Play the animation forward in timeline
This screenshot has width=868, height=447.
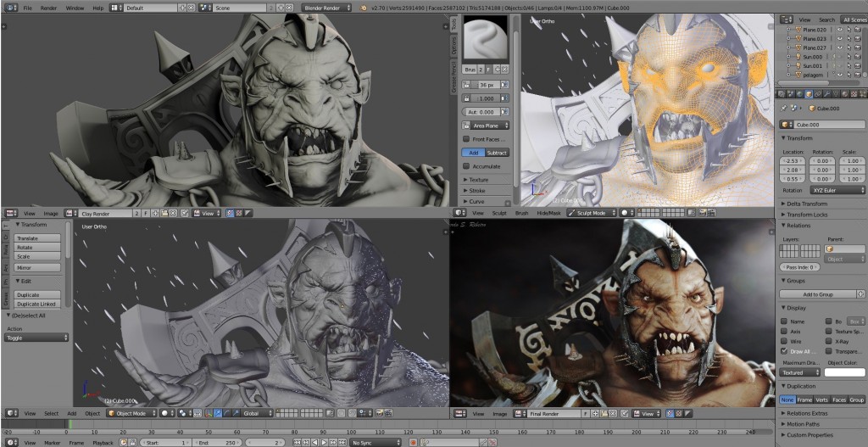point(325,443)
